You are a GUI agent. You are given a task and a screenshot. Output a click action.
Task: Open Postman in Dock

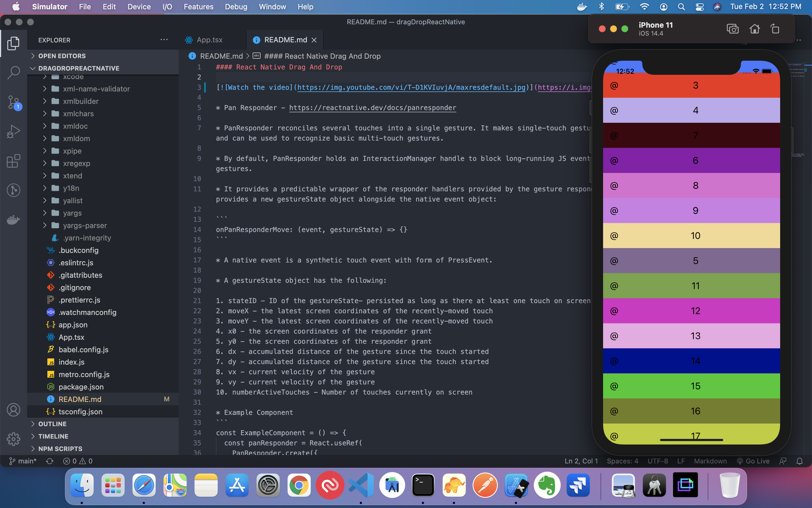point(485,485)
